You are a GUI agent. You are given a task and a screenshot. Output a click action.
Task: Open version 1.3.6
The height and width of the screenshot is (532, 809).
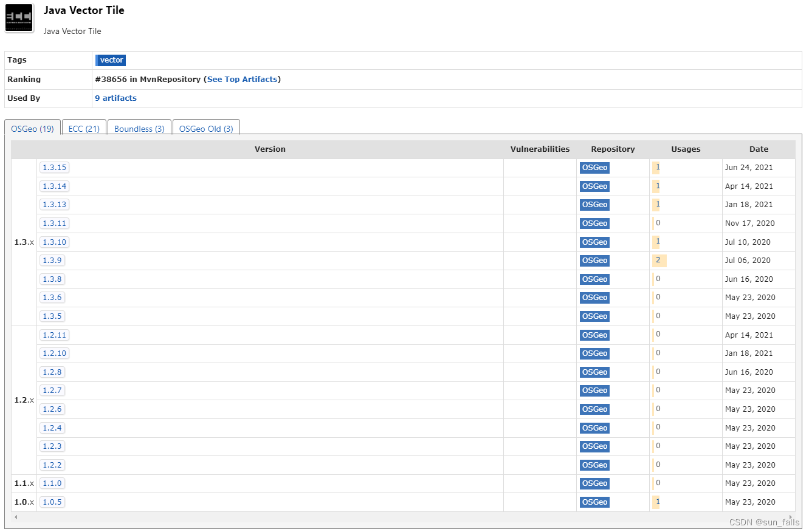click(52, 297)
